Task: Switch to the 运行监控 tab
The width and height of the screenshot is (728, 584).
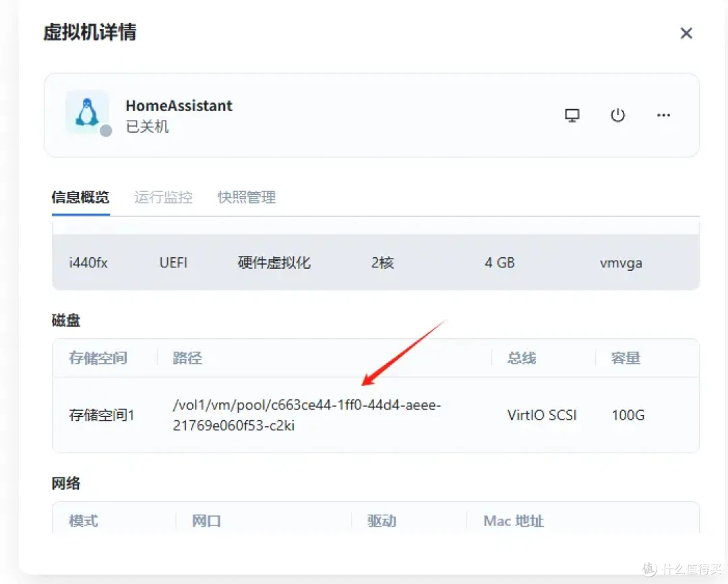Action: tap(163, 197)
